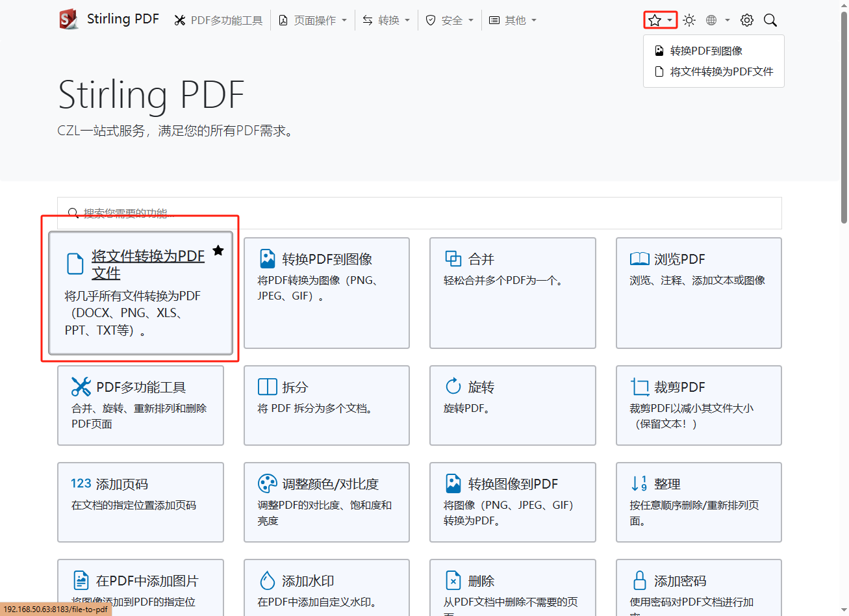849x616 pixels.
Task: Open the favorites star dropdown
Action: coord(660,20)
